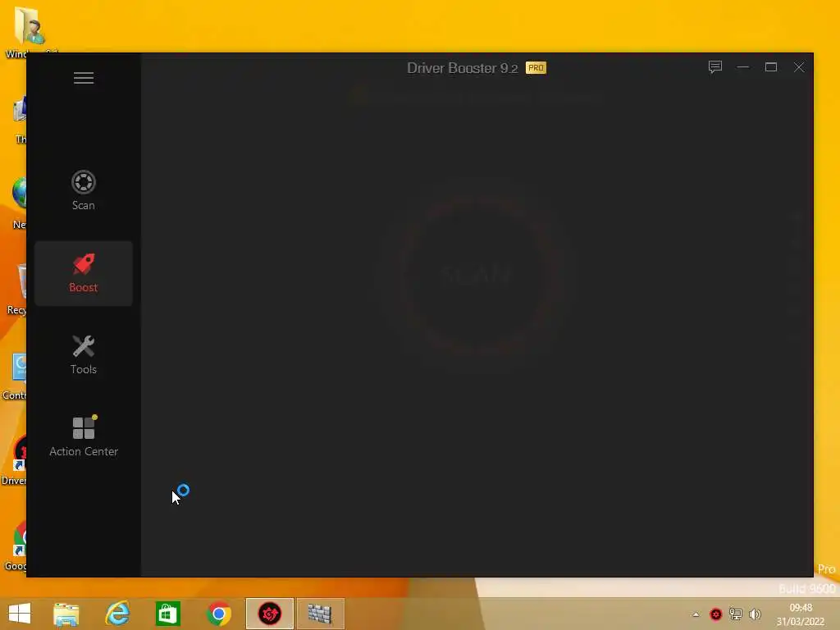840x630 pixels.
Task: Open the Action Center section
Action: (84, 436)
